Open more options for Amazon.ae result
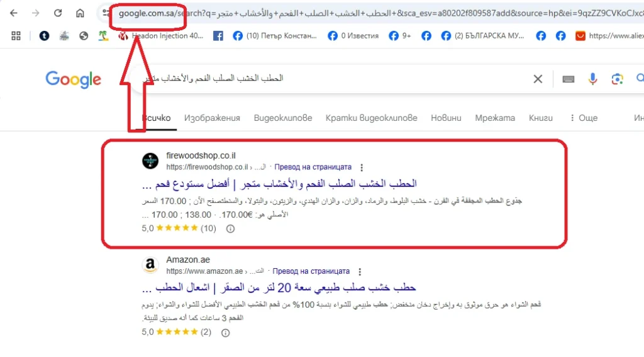Viewport: 644px width, 357px height. 360,271
